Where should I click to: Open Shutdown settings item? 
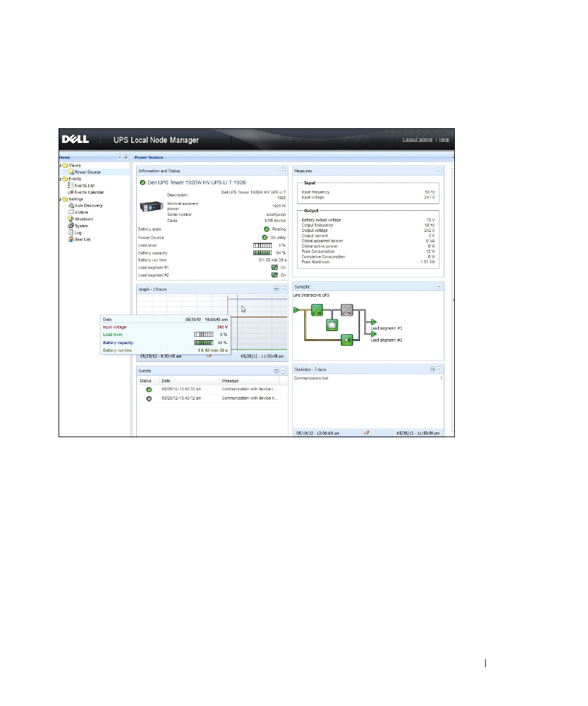(84, 220)
